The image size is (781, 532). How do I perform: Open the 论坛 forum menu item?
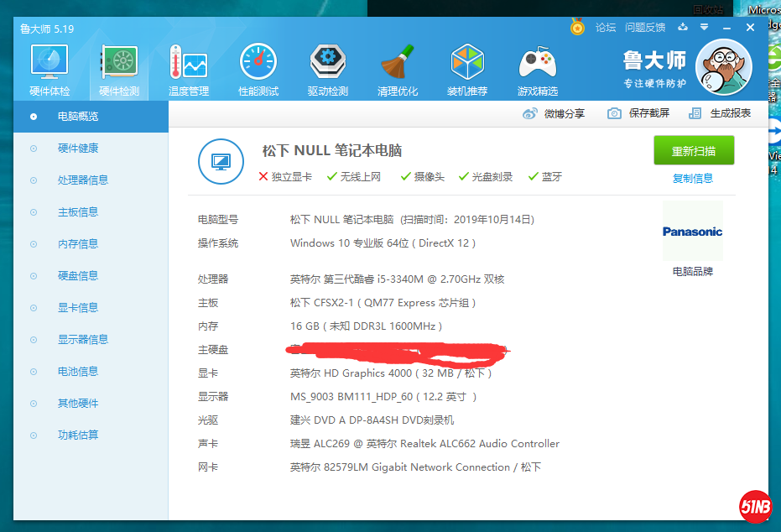coord(607,27)
